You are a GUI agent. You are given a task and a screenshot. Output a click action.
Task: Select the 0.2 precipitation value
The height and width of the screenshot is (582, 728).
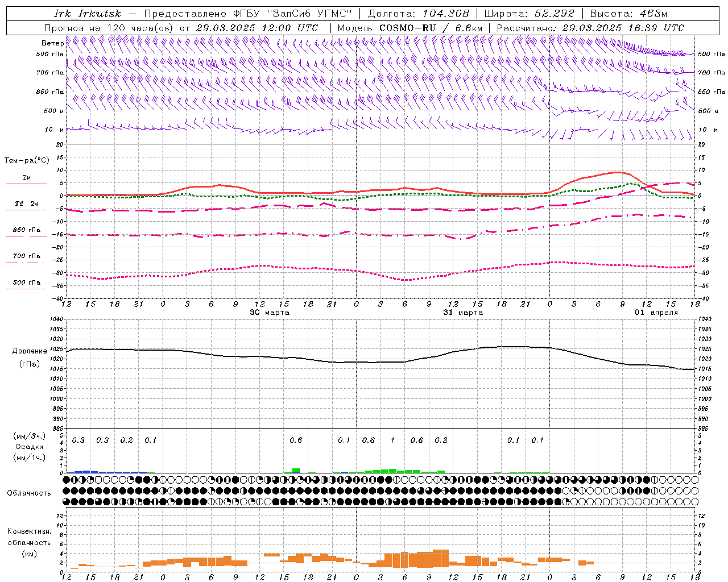[126, 440]
